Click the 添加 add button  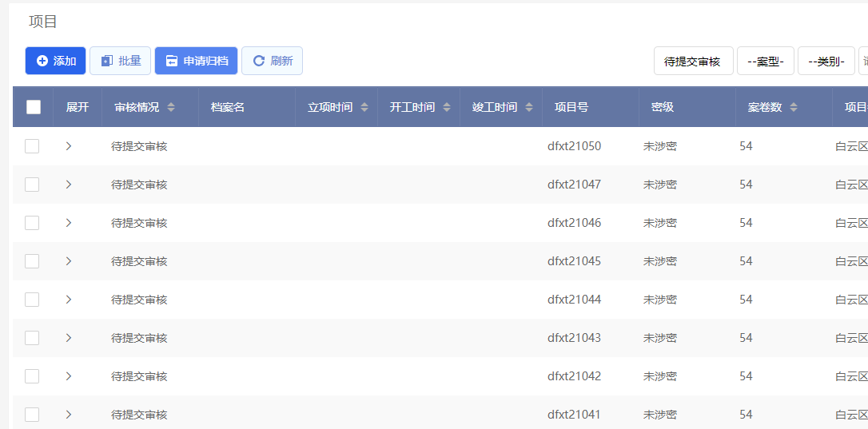(56, 61)
